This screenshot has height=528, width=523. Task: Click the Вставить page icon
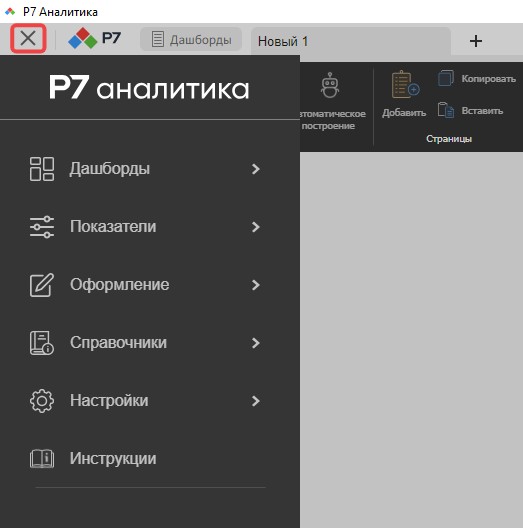(446, 110)
